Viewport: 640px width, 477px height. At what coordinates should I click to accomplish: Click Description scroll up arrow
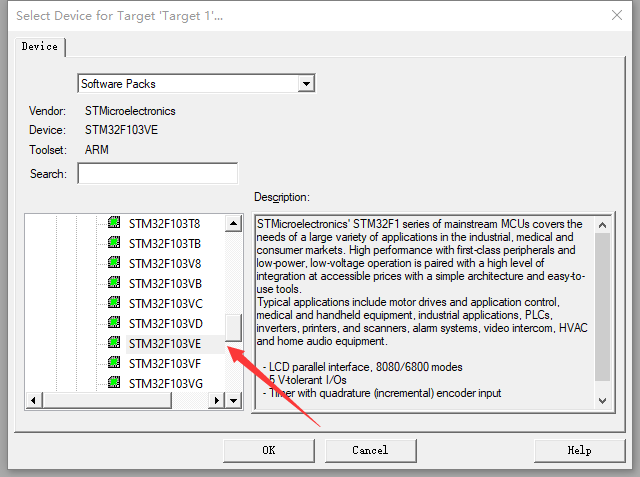click(x=602, y=225)
